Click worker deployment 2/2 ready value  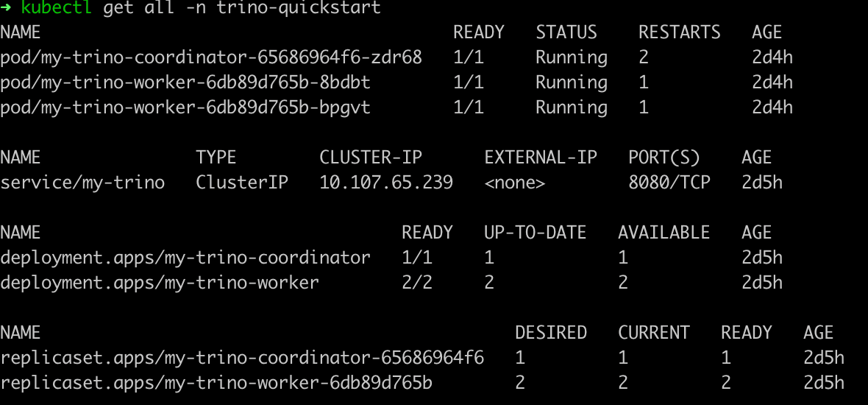[x=417, y=283]
